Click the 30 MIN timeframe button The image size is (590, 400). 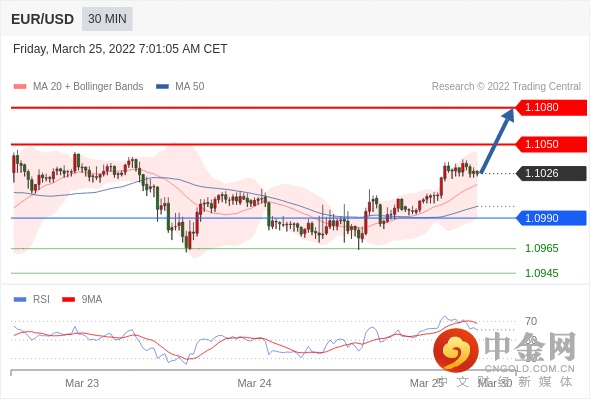[x=107, y=19]
